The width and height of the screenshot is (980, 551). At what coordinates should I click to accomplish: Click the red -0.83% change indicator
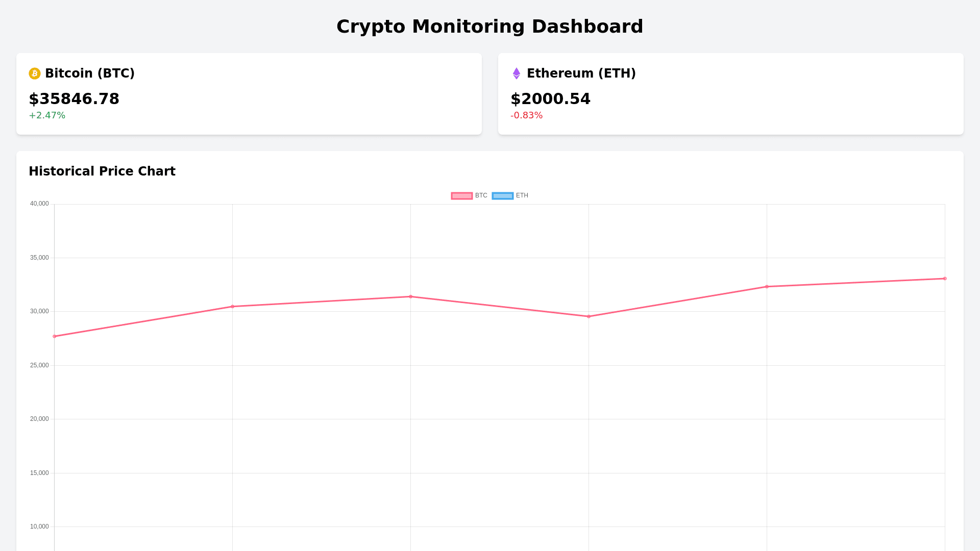point(526,115)
